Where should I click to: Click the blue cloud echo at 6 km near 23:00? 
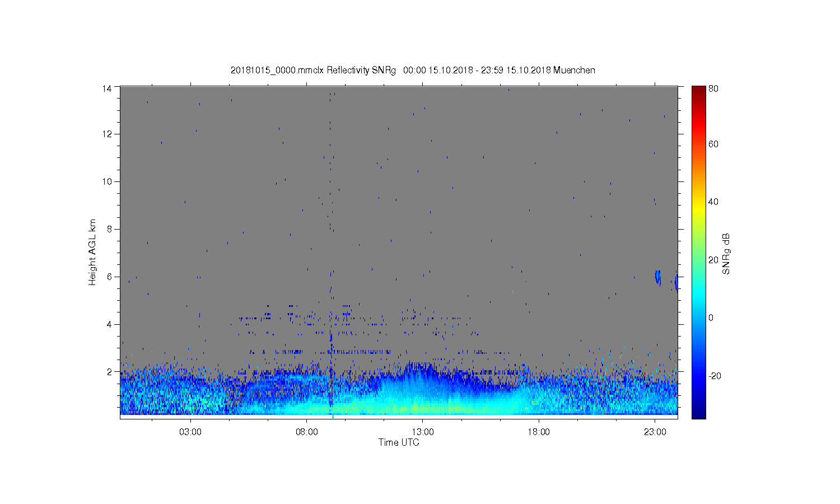pos(658,277)
